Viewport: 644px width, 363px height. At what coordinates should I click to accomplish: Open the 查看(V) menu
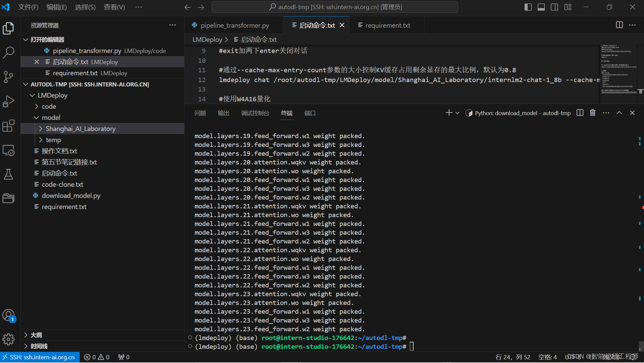click(x=114, y=7)
